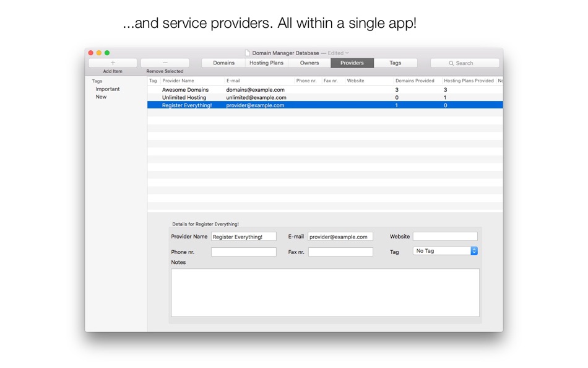Image resolution: width=588 pixels, height=368 pixels.
Task: Sort by Domains Provided column header
Action: 417,81
